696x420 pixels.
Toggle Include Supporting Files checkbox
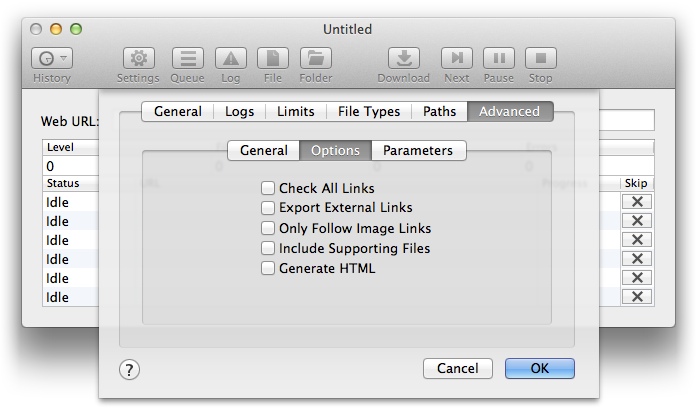coord(268,248)
